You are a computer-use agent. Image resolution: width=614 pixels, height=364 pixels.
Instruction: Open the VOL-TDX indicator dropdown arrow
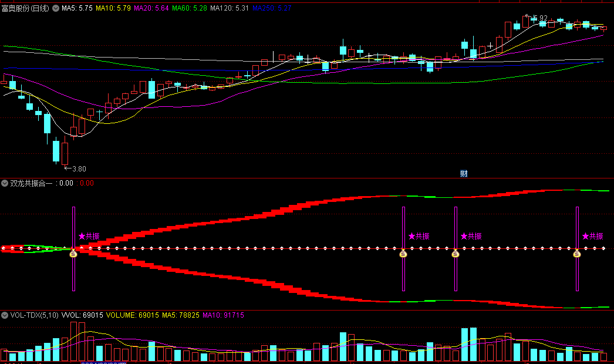pos(5,315)
